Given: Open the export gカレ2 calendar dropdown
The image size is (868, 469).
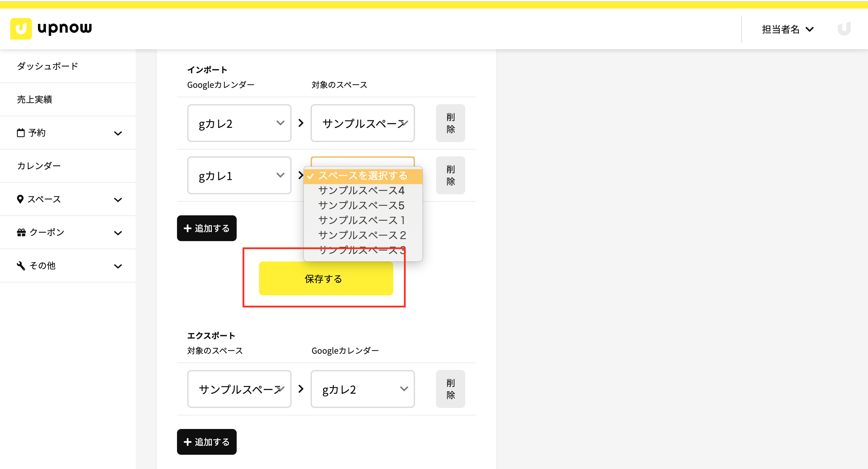Looking at the screenshot, I should point(363,389).
